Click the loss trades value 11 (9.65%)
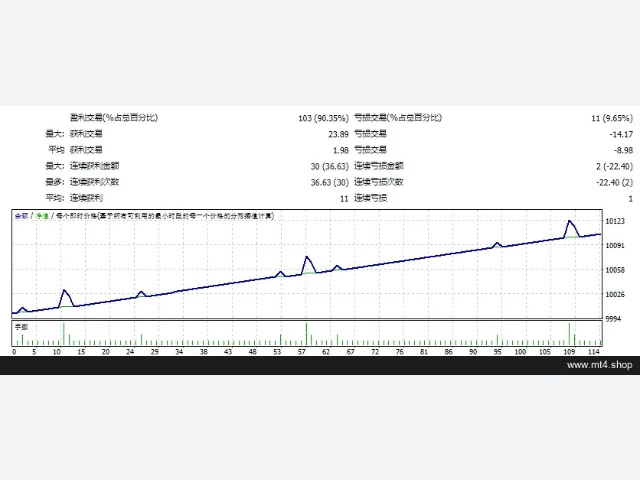This screenshot has width=640, height=480. tap(612, 118)
